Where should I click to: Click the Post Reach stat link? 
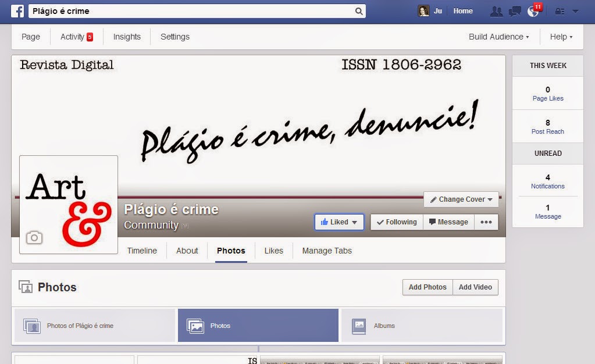click(x=547, y=131)
